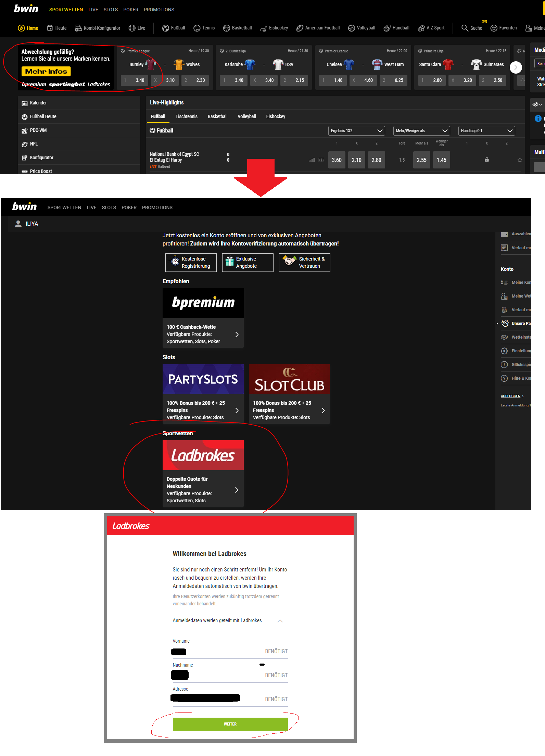This screenshot has width=545, height=756.
Task: Open the Ergebnis 1X2 dropdown
Action: tap(356, 131)
